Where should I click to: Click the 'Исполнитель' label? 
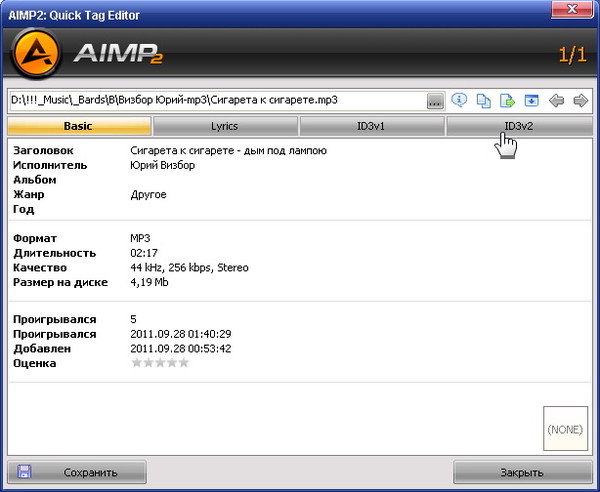(50, 165)
